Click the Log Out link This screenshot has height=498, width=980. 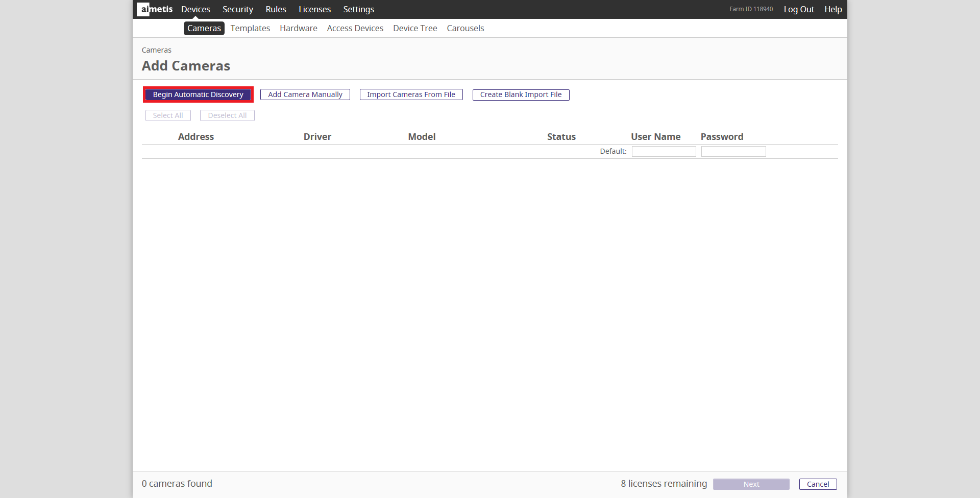[x=799, y=9]
